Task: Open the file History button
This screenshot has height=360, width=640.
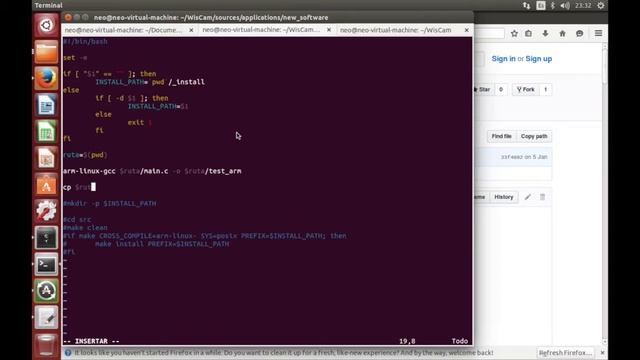Action: click(504, 197)
